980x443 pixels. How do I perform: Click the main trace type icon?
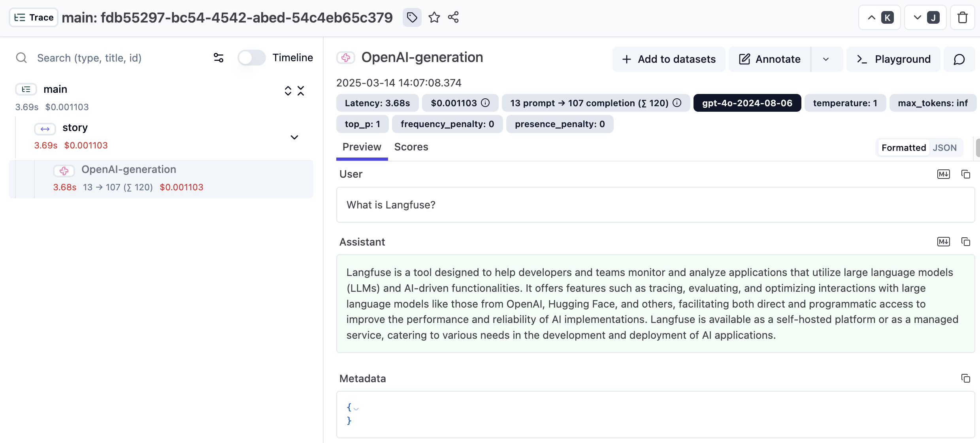point(26,89)
